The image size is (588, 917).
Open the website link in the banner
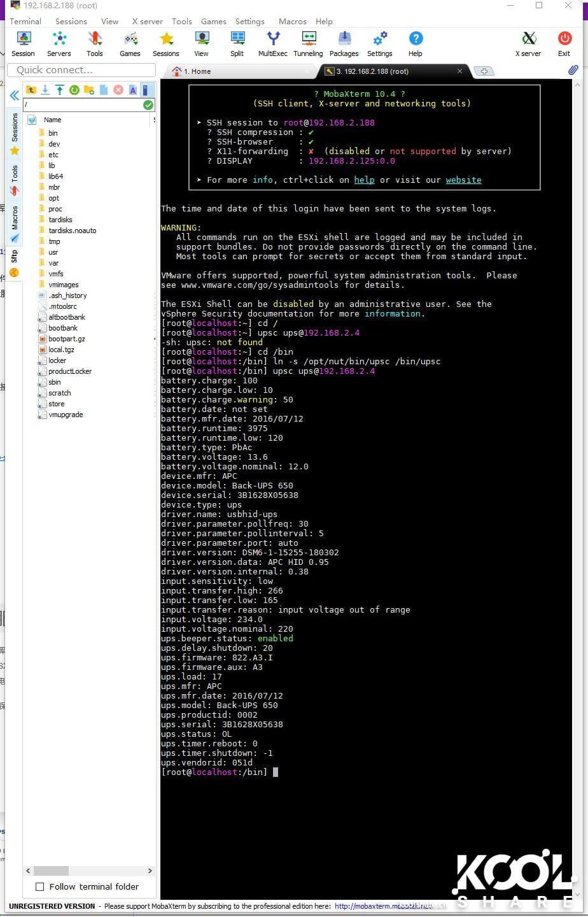pyautogui.click(x=463, y=180)
